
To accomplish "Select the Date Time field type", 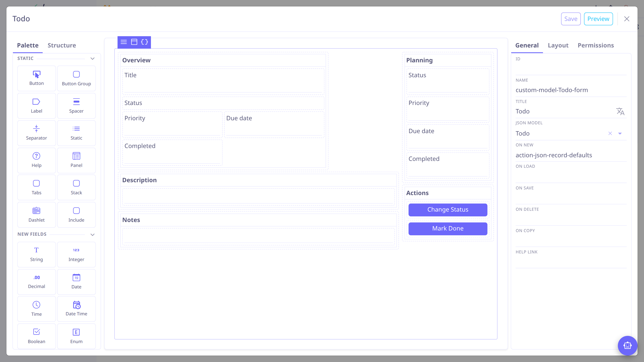I will point(76,309).
